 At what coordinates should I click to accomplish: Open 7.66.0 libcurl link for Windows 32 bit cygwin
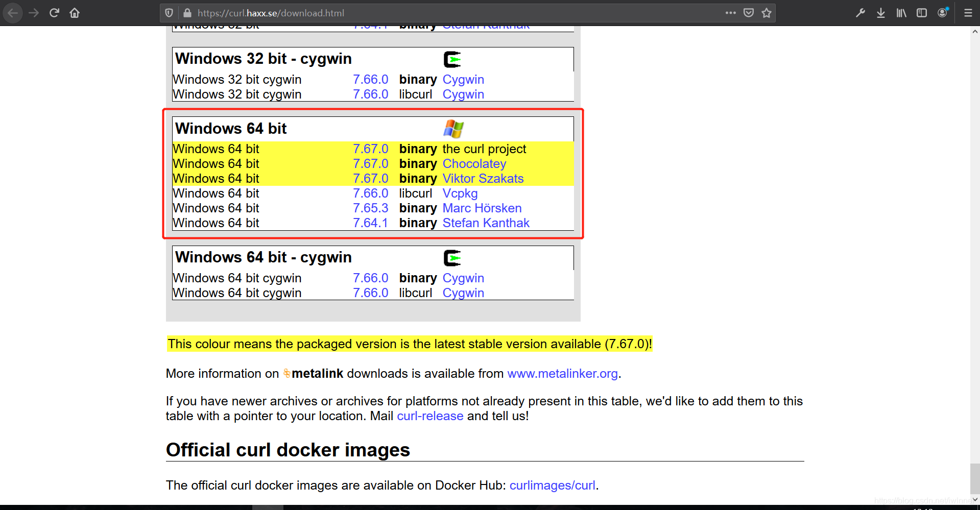coord(371,94)
